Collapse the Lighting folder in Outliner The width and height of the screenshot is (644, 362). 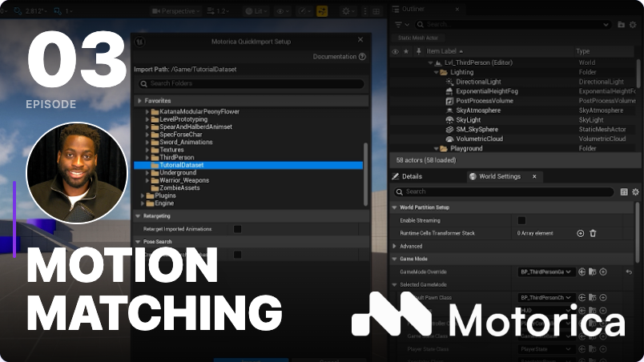437,72
